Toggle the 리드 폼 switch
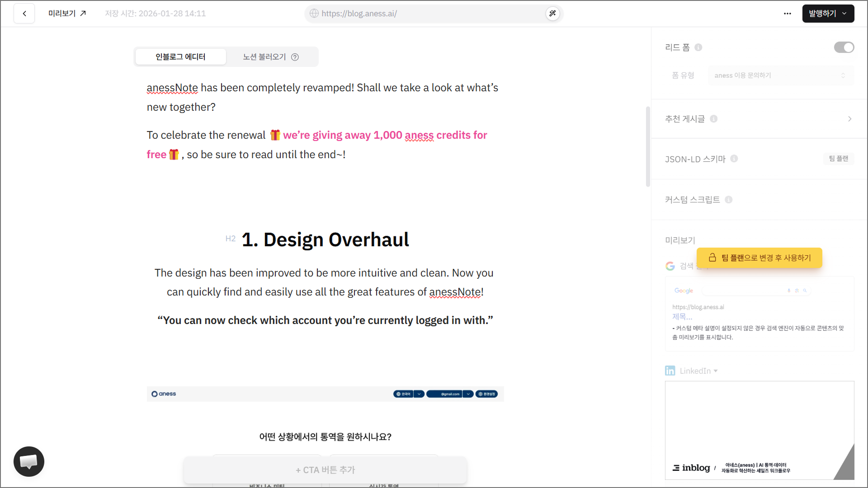This screenshot has height=488, width=868. click(844, 47)
